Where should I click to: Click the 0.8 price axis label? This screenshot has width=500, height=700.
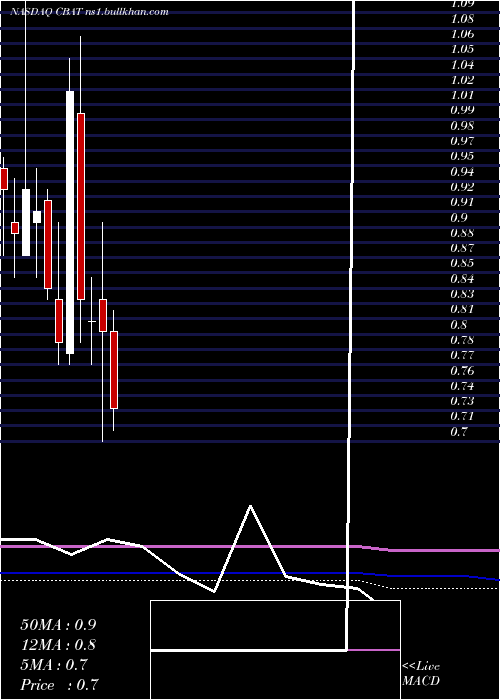[x=460, y=325]
